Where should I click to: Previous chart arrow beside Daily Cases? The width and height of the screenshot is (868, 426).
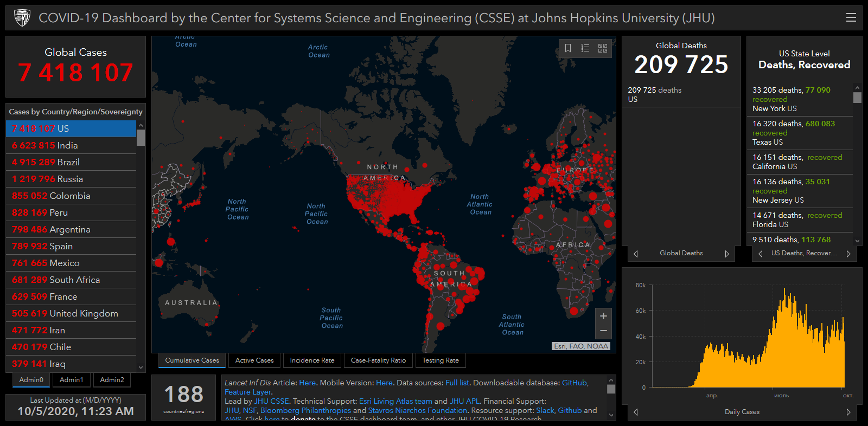(x=636, y=412)
